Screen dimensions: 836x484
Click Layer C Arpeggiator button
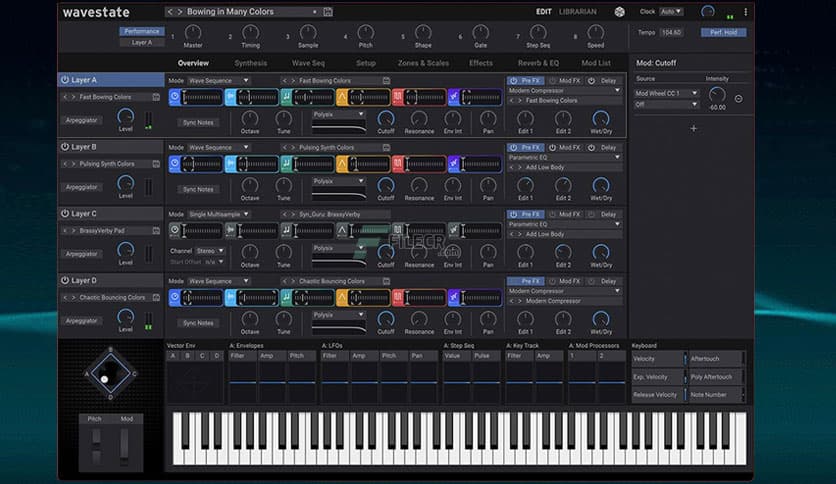click(82, 254)
